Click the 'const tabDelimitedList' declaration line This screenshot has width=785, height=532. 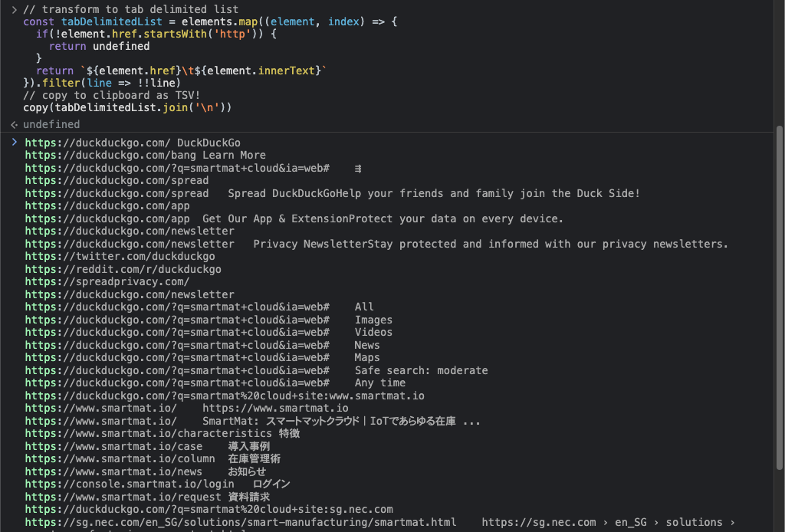[x=210, y=21]
